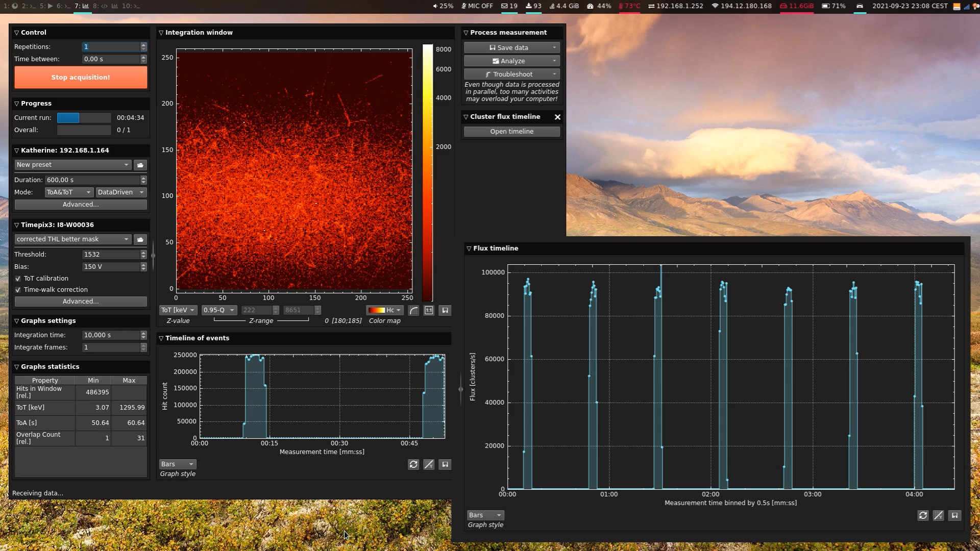The width and height of the screenshot is (980, 551).
Task: Load Katherine preset from folder icon
Action: [x=140, y=165]
